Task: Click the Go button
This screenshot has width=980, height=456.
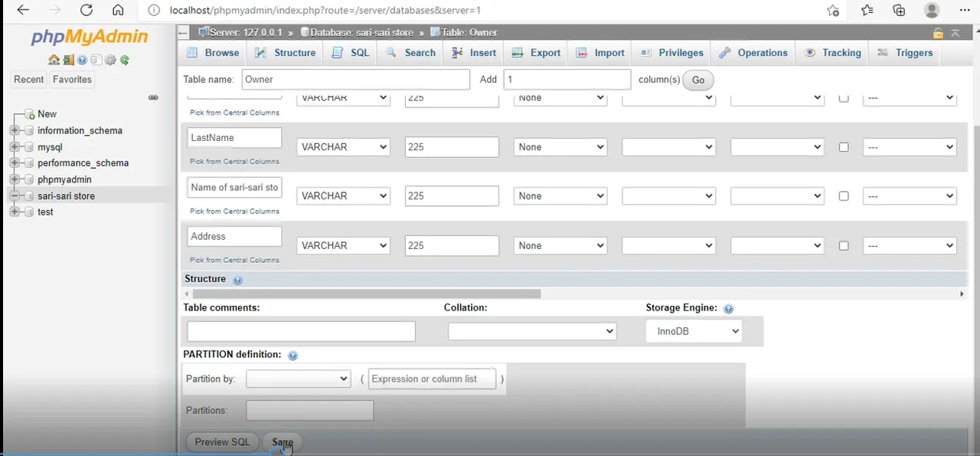Action: tap(698, 80)
